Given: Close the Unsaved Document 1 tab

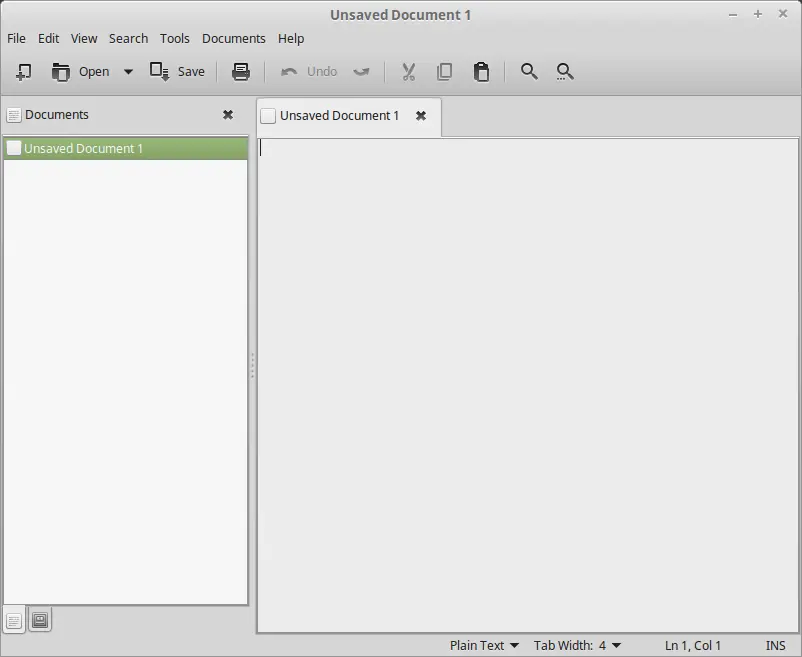Looking at the screenshot, I should pos(421,116).
